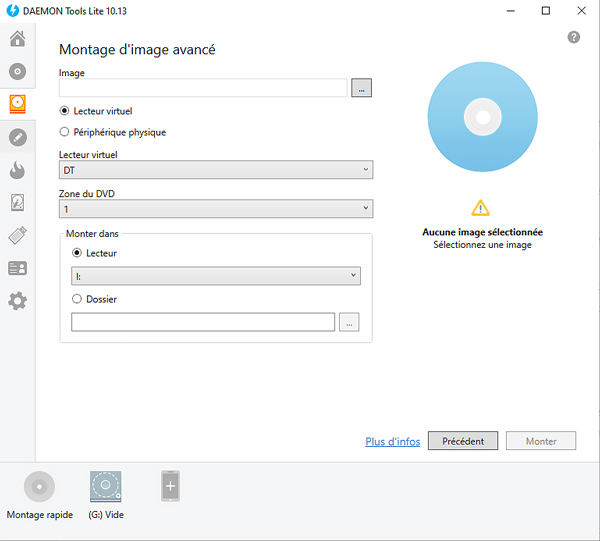
Task: Click the Montage rapide disc icon
Action: 39,487
